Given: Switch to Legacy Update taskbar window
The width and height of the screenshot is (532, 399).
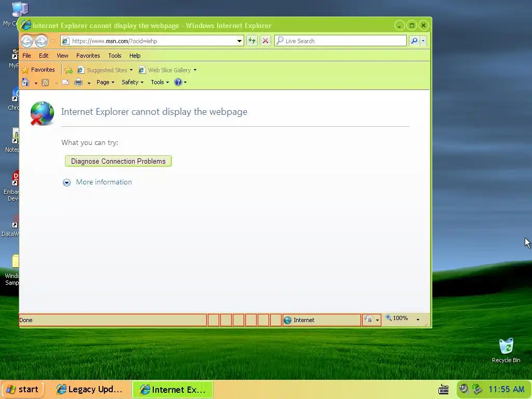Looking at the screenshot, I should (x=89, y=390).
